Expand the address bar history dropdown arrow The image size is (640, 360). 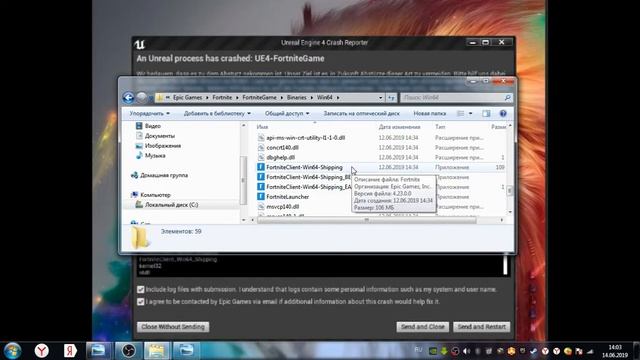click(380, 98)
